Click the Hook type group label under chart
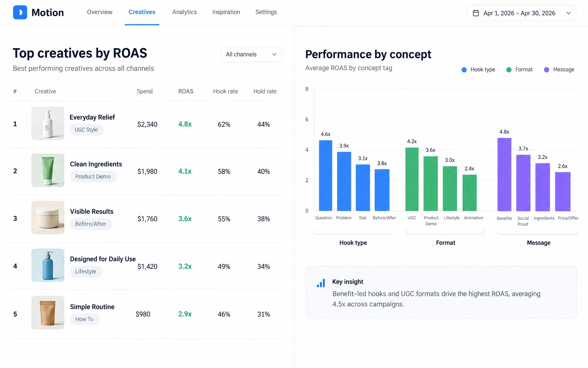Image resolution: width=588 pixels, height=368 pixels. point(353,243)
